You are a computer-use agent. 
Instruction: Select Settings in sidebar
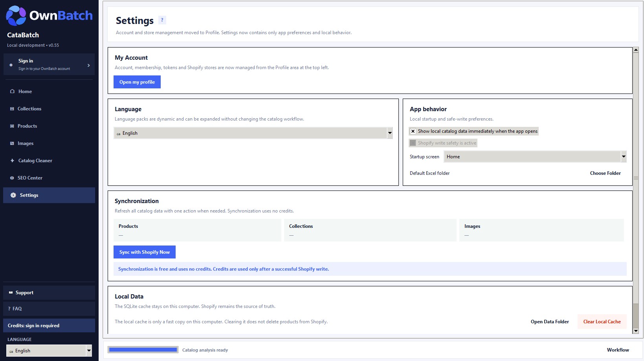[49, 195]
